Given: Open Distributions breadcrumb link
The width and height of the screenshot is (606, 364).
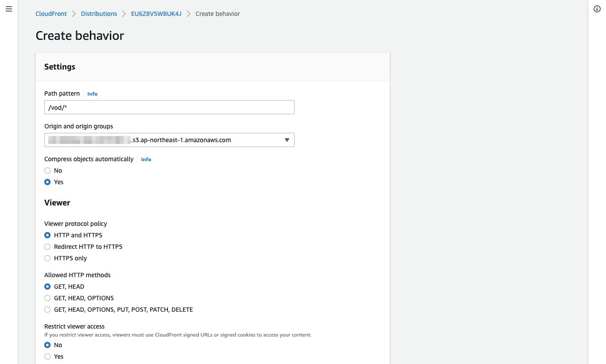Looking at the screenshot, I should [x=99, y=14].
